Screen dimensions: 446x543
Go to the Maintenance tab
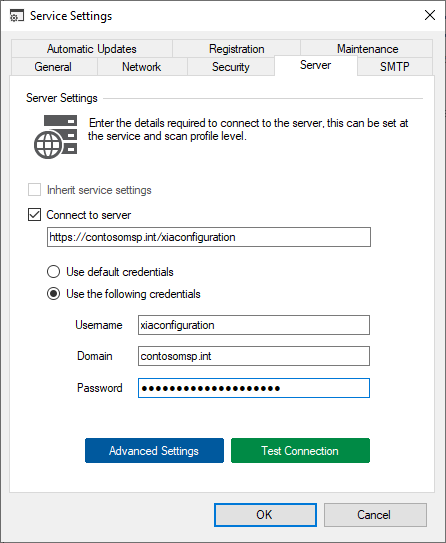tap(367, 48)
